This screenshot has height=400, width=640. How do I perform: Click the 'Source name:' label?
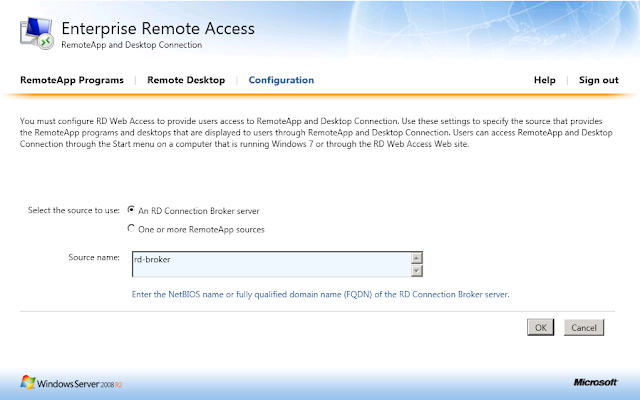94,257
